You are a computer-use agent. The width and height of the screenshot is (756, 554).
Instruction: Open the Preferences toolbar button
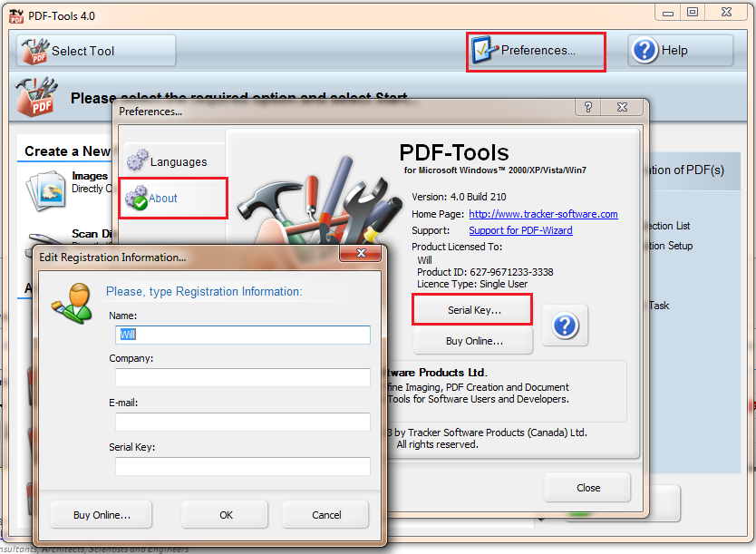coord(536,51)
